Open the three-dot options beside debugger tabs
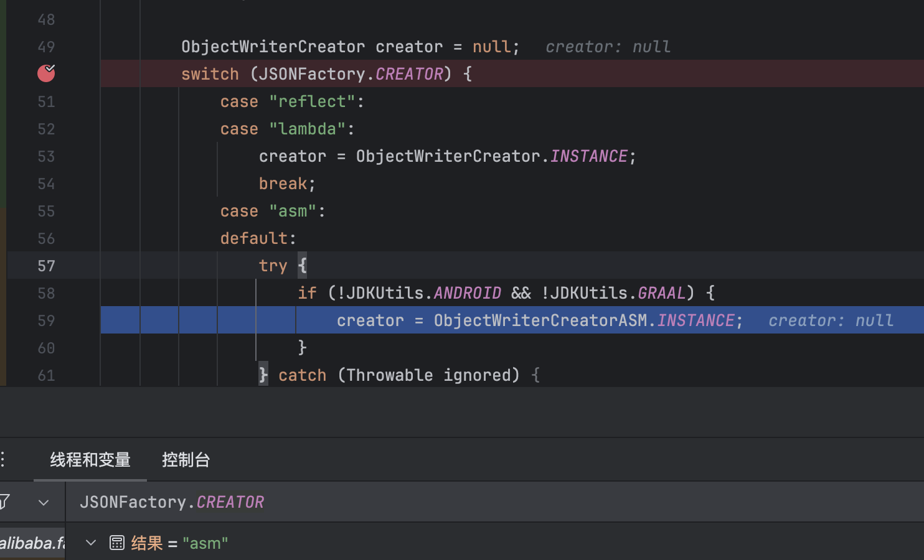924x560 pixels. point(4,460)
